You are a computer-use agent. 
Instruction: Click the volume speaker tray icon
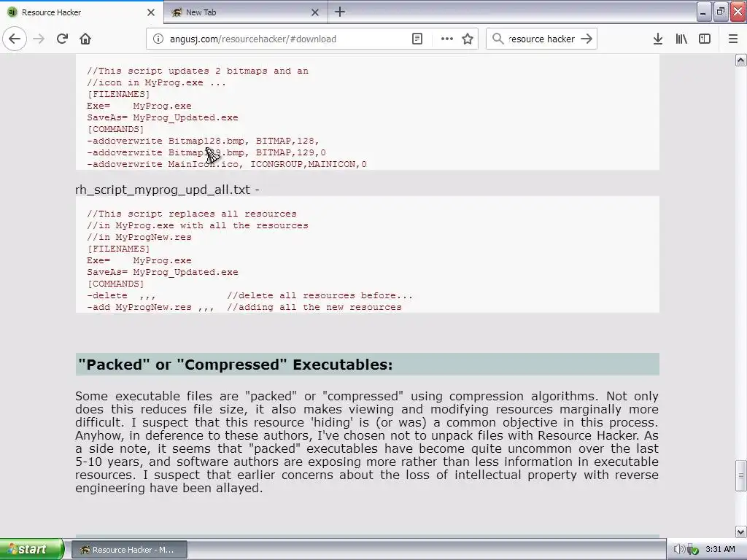pos(678,549)
